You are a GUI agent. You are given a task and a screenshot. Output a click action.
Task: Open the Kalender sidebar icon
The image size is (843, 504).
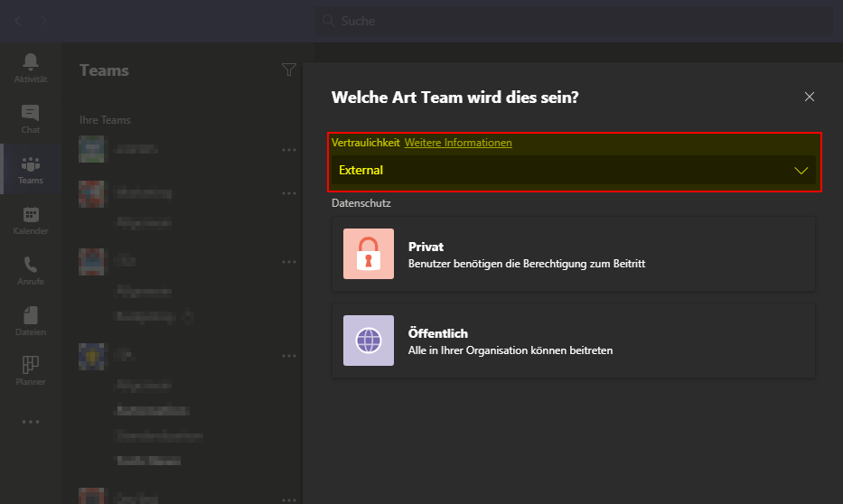pos(31,215)
